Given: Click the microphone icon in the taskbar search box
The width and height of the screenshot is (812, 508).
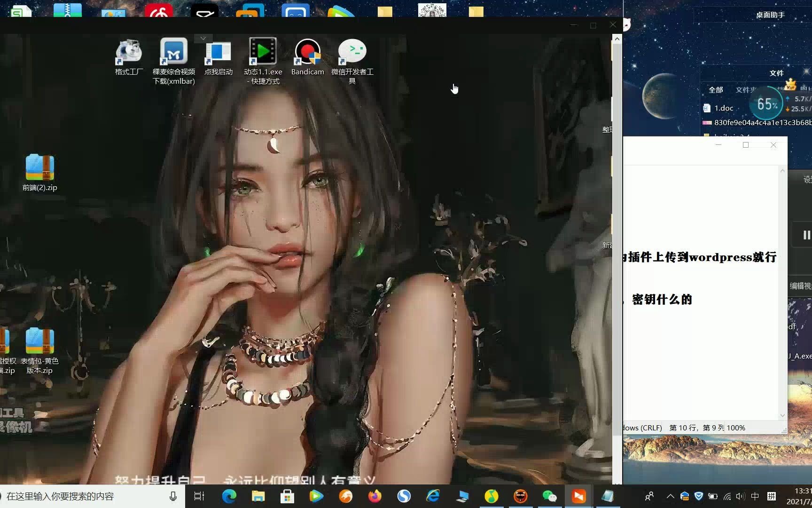Looking at the screenshot, I should pos(173,496).
